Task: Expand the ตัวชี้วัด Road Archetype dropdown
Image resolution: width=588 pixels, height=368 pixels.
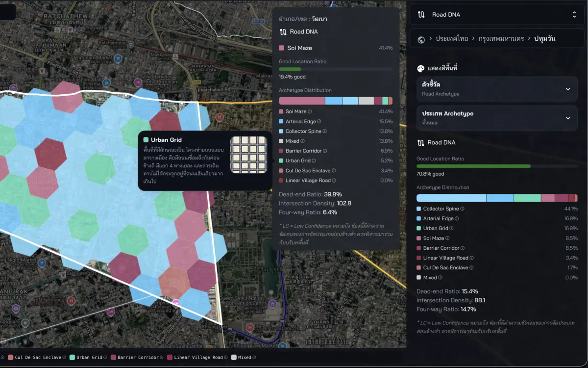Action: pyautogui.click(x=497, y=89)
